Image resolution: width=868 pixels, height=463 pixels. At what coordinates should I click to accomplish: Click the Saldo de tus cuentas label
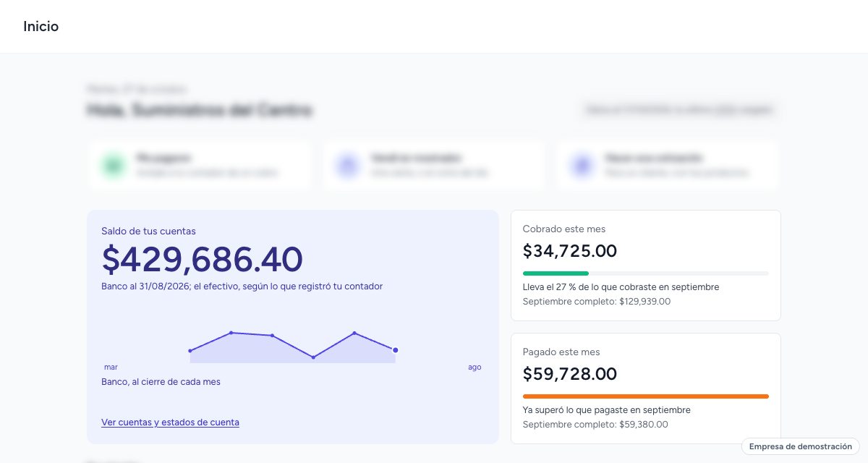[148, 231]
